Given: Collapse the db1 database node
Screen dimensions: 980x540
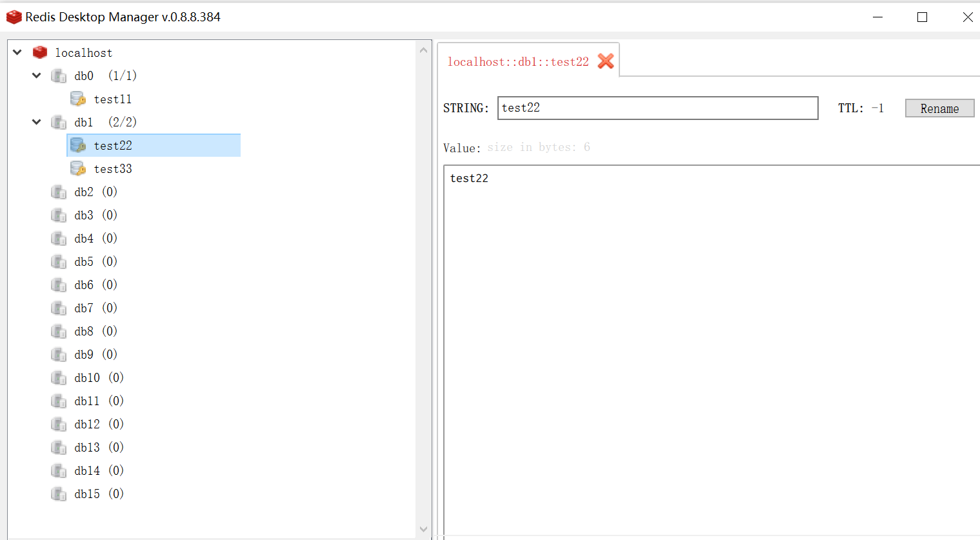Looking at the screenshot, I should coord(37,122).
